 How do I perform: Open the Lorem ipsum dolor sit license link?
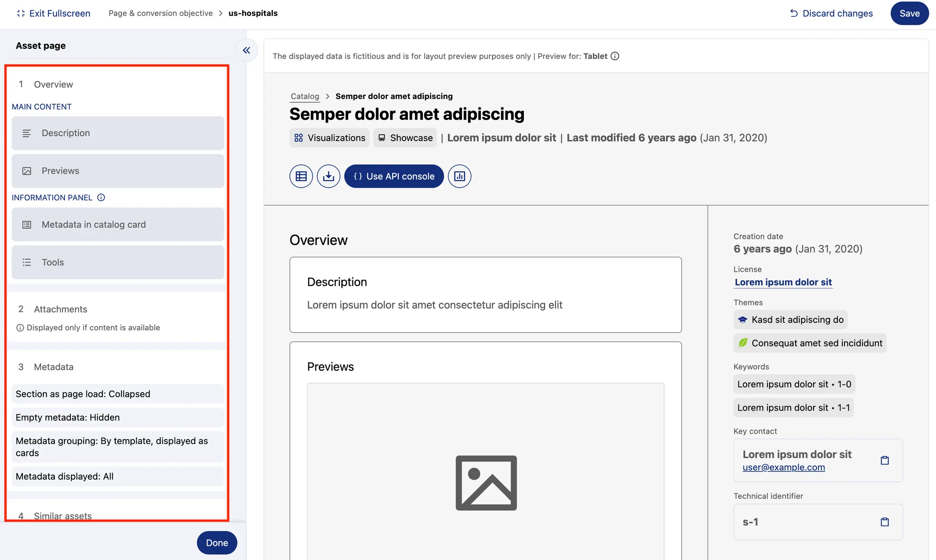[783, 282]
